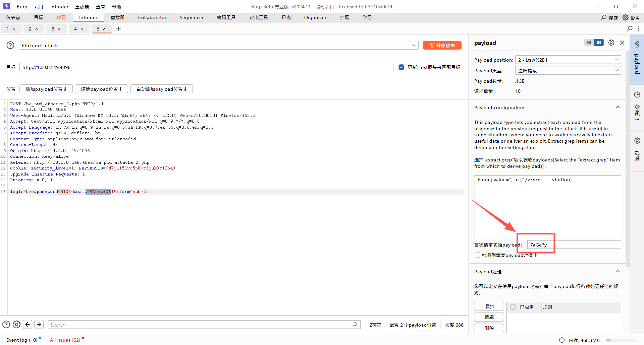Click the 开始攻击 start attack button
This screenshot has height=345, width=644.
click(442, 45)
